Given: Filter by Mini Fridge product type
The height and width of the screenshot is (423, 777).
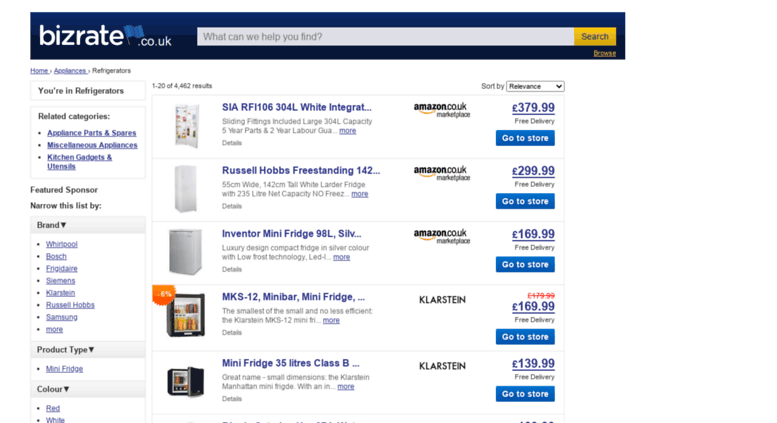Looking at the screenshot, I should click(x=64, y=369).
